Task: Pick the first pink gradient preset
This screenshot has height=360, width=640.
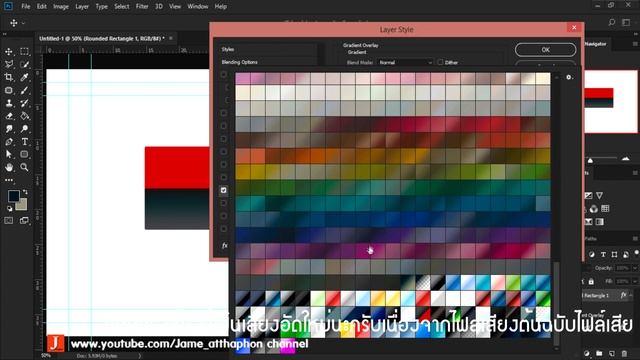Action: point(243,78)
